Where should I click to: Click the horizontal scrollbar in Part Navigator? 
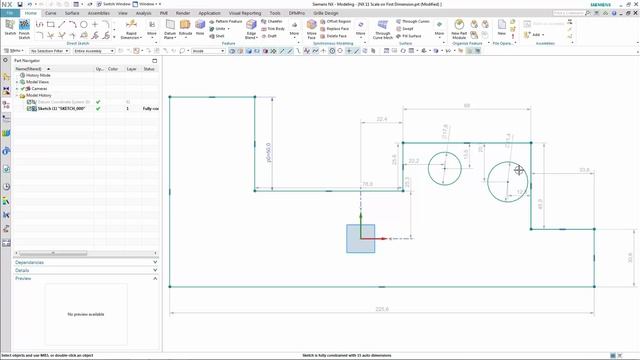click(x=53, y=253)
